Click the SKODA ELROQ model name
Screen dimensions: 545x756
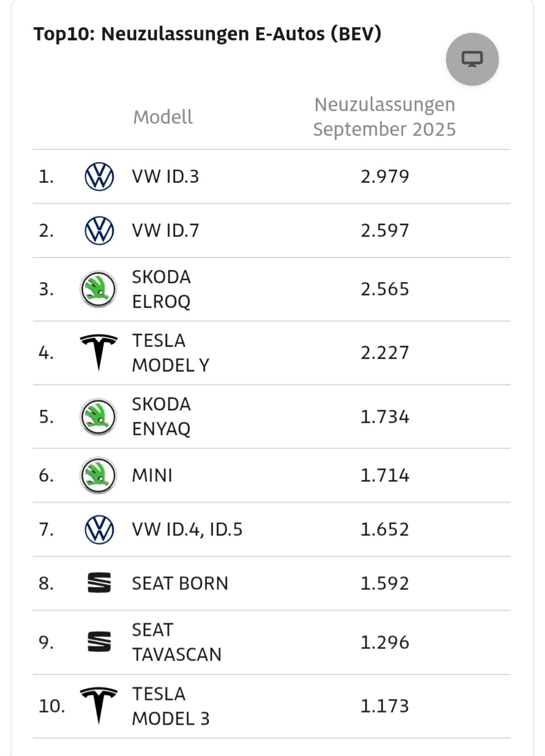(x=161, y=289)
